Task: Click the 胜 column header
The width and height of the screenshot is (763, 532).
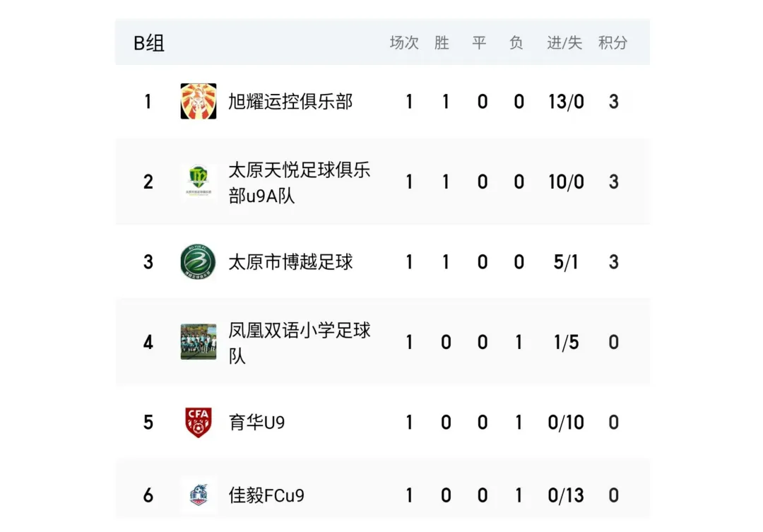Action: [442, 43]
